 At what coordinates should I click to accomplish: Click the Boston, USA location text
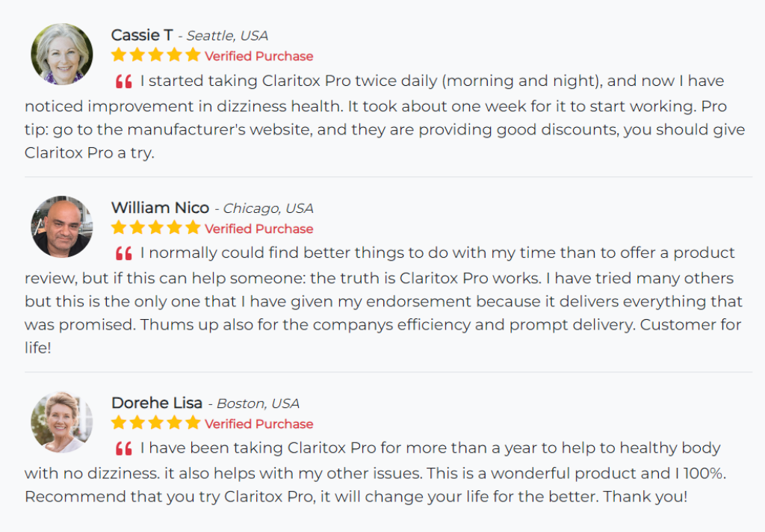click(x=258, y=403)
